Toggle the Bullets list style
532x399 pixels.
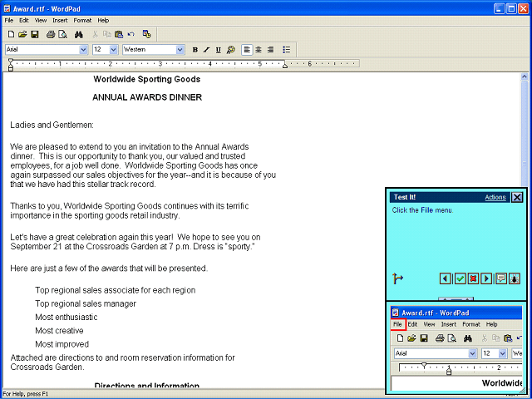coord(286,50)
